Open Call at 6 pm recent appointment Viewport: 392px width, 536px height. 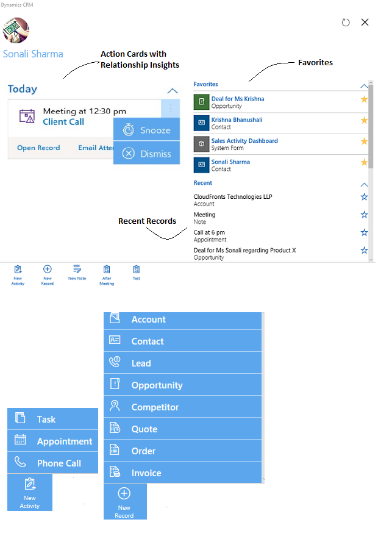pos(209,232)
